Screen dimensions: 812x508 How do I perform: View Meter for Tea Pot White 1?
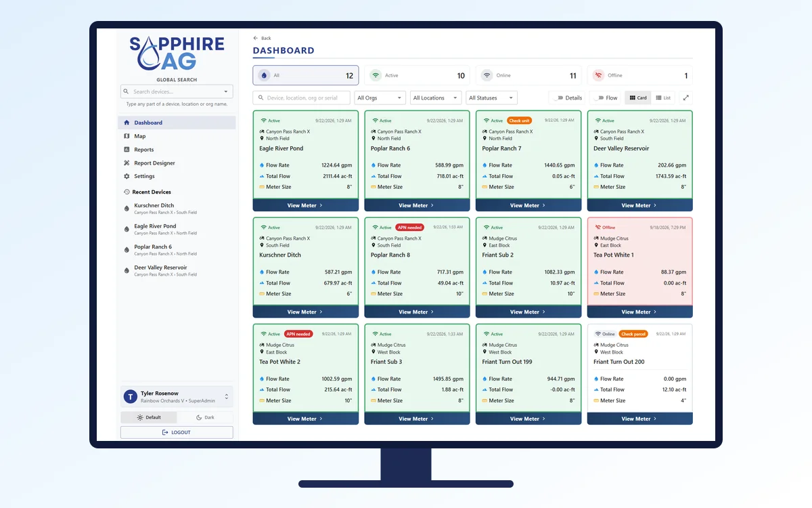click(x=640, y=312)
